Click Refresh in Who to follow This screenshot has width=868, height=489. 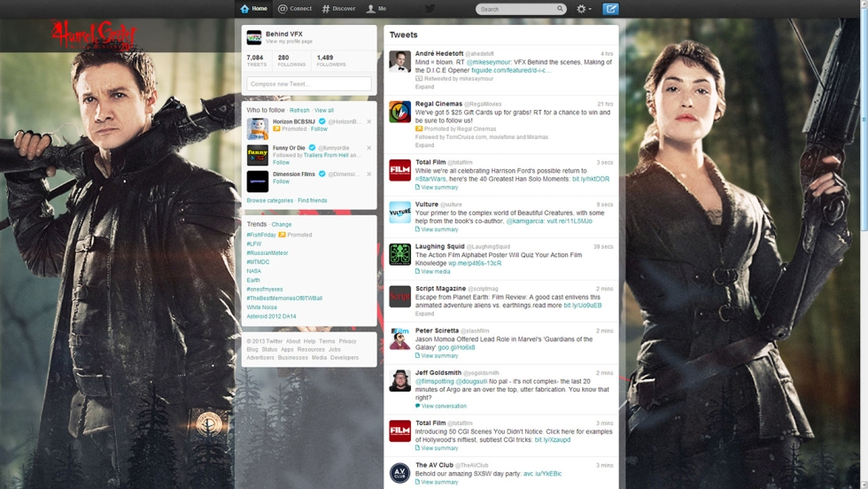click(299, 111)
